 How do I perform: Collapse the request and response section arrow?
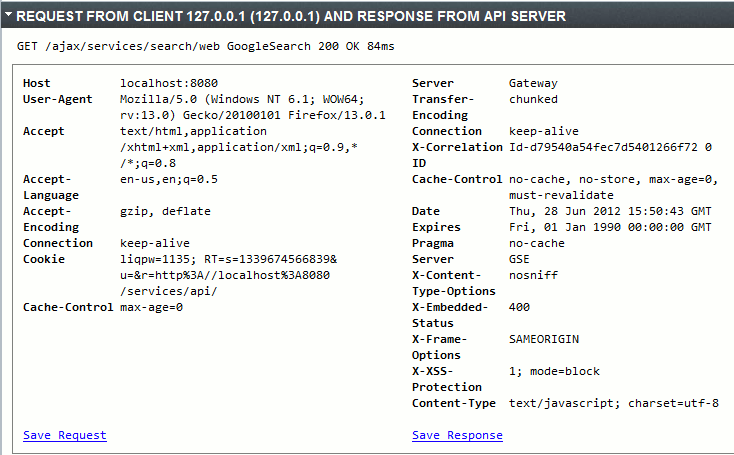8,15
